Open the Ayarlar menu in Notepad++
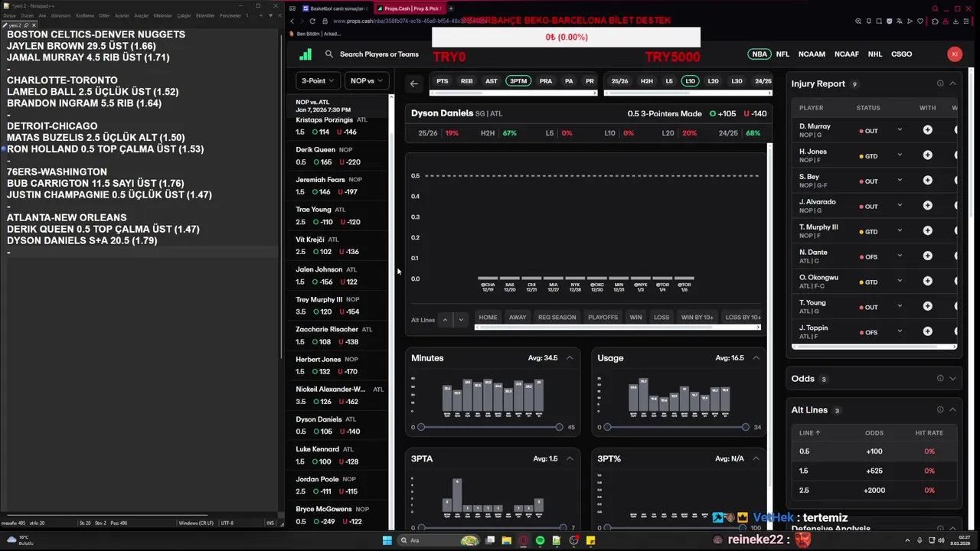 coord(122,15)
